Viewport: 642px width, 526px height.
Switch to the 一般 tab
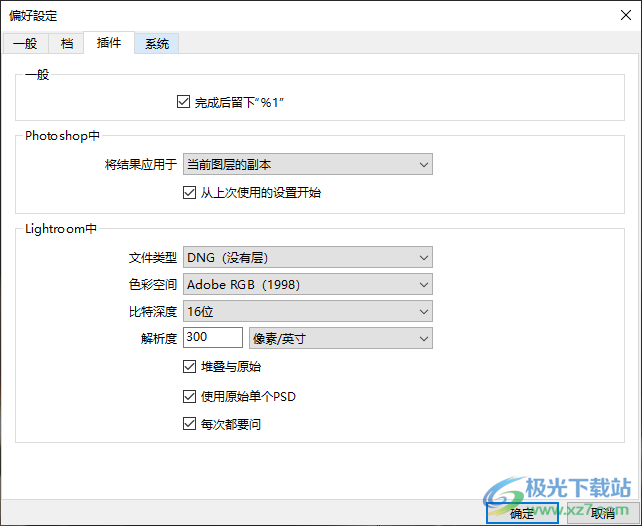point(25,43)
